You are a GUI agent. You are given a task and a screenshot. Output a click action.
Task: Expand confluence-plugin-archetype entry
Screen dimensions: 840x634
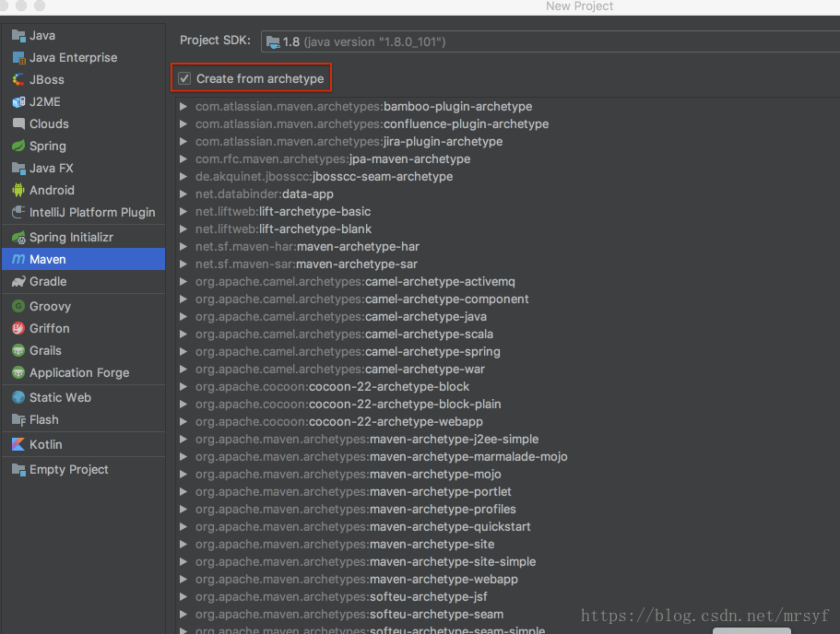coord(183,124)
